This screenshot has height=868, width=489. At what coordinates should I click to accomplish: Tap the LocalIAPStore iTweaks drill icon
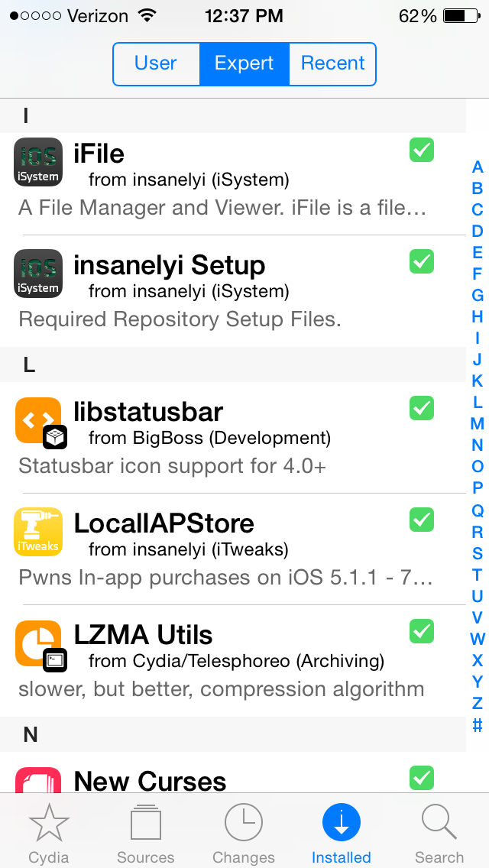point(37,532)
